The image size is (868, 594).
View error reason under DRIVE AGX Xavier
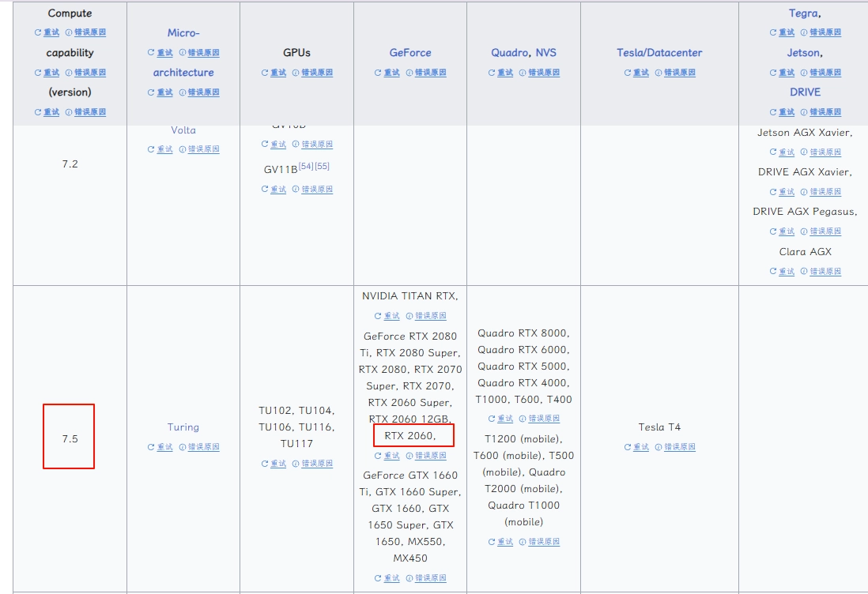(x=821, y=192)
